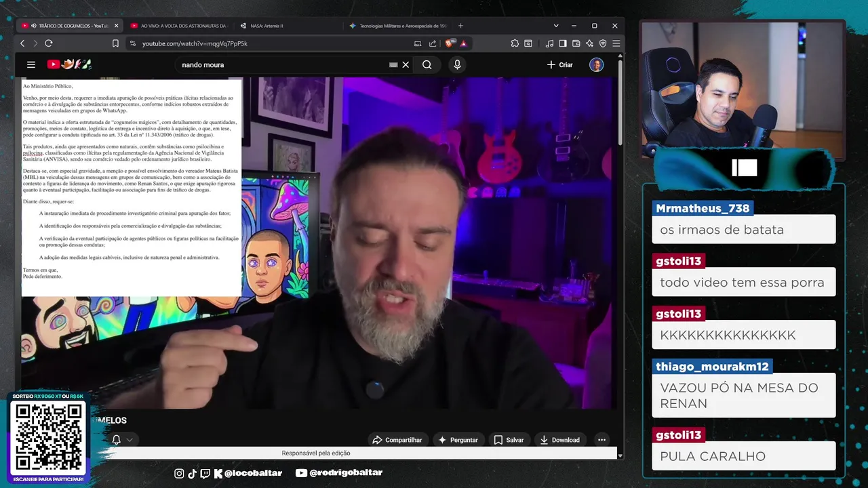Close the TRÁFICO DE COGUMELOS tab
Viewport: 868px width, 488px height.
tap(116, 26)
